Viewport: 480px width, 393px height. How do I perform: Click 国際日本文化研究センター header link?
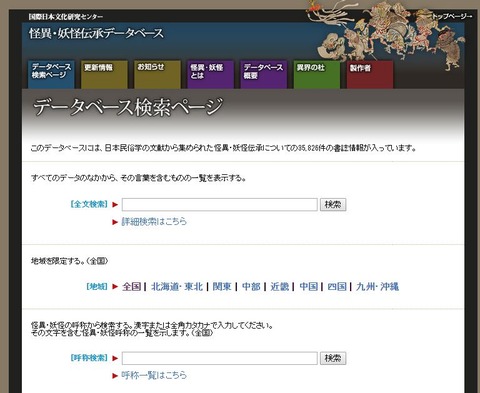66,16
